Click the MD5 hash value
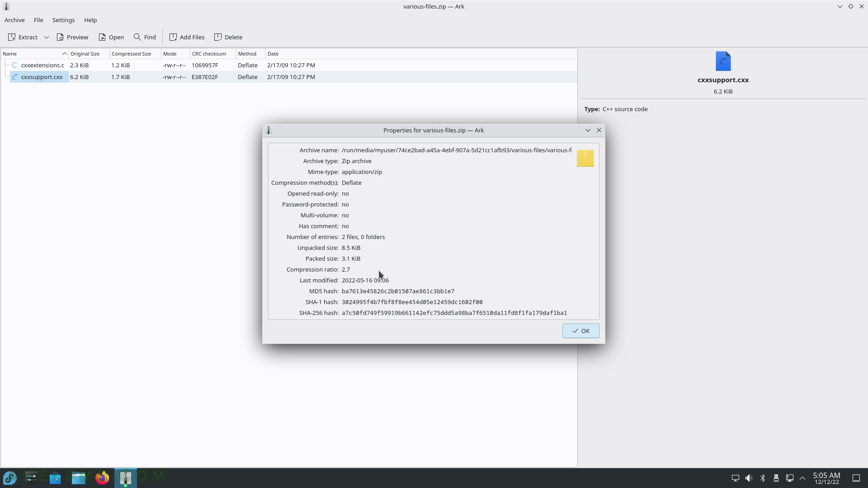Image resolution: width=868 pixels, height=488 pixels. [398, 291]
